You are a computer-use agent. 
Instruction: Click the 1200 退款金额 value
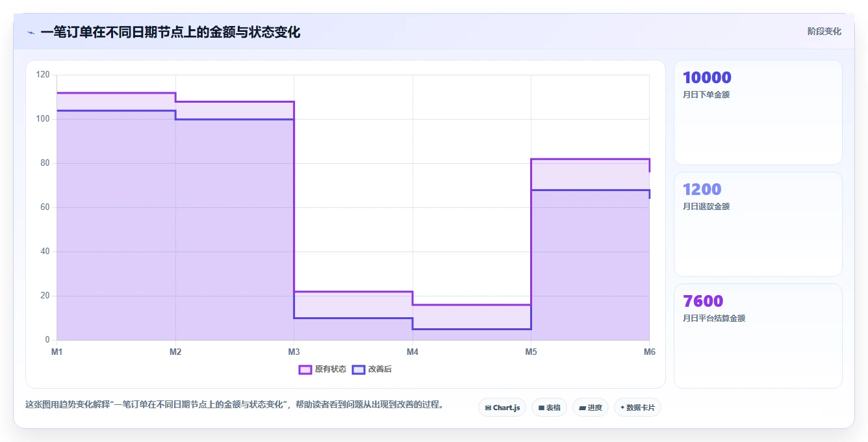click(x=702, y=189)
